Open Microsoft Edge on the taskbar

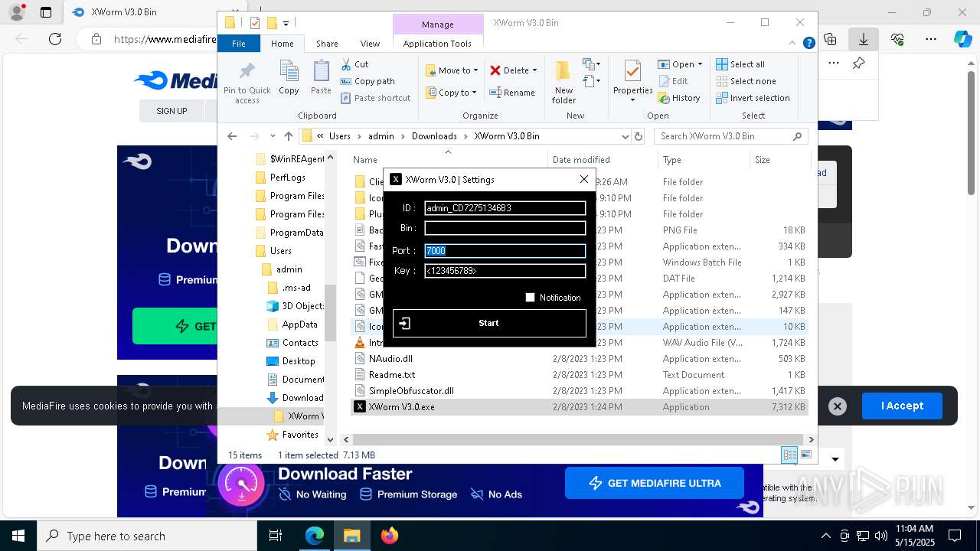315,536
